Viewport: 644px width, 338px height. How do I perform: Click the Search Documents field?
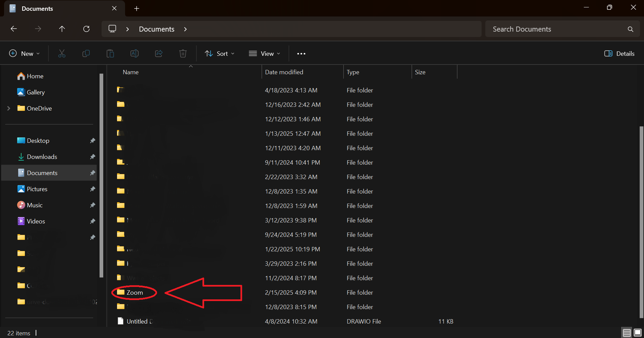[555, 29]
